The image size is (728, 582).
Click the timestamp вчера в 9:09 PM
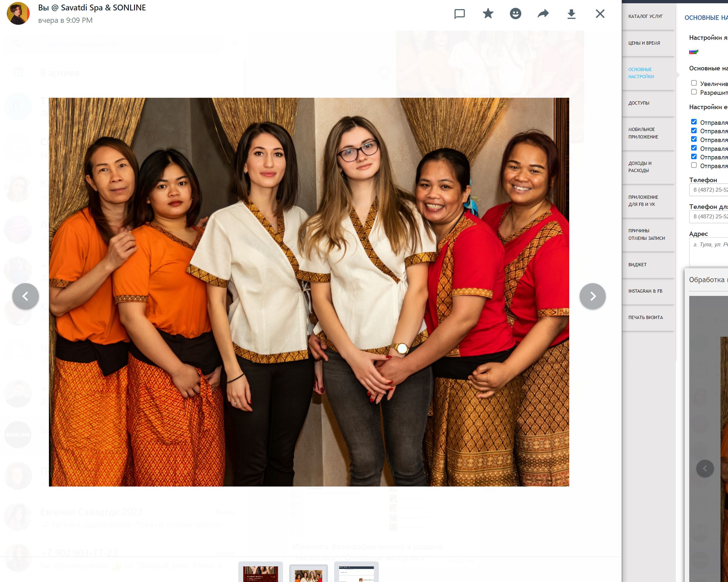click(x=65, y=20)
